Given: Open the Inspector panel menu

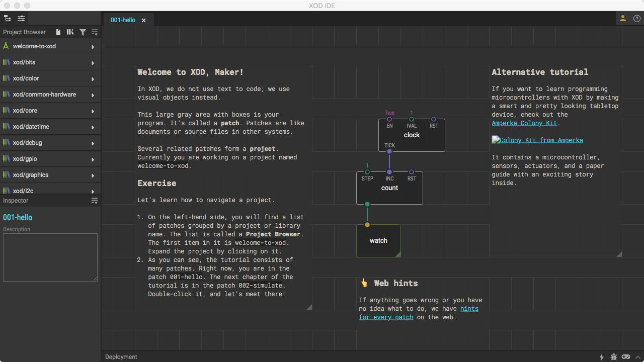Looking at the screenshot, I should (x=95, y=201).
